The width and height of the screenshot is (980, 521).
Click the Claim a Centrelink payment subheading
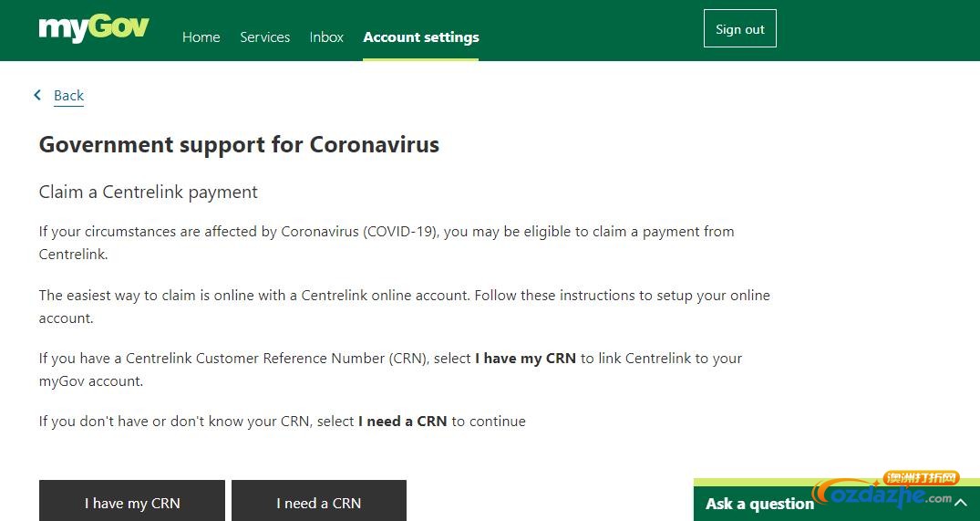148,192
